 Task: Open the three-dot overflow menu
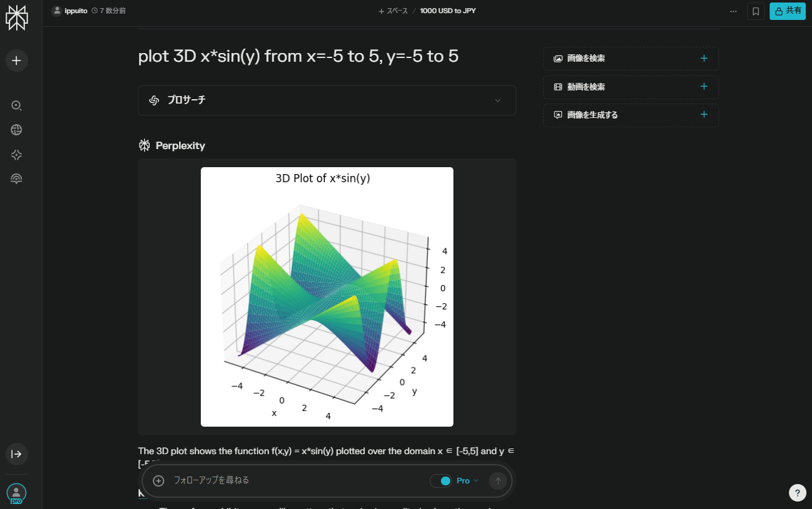(733, 11)
